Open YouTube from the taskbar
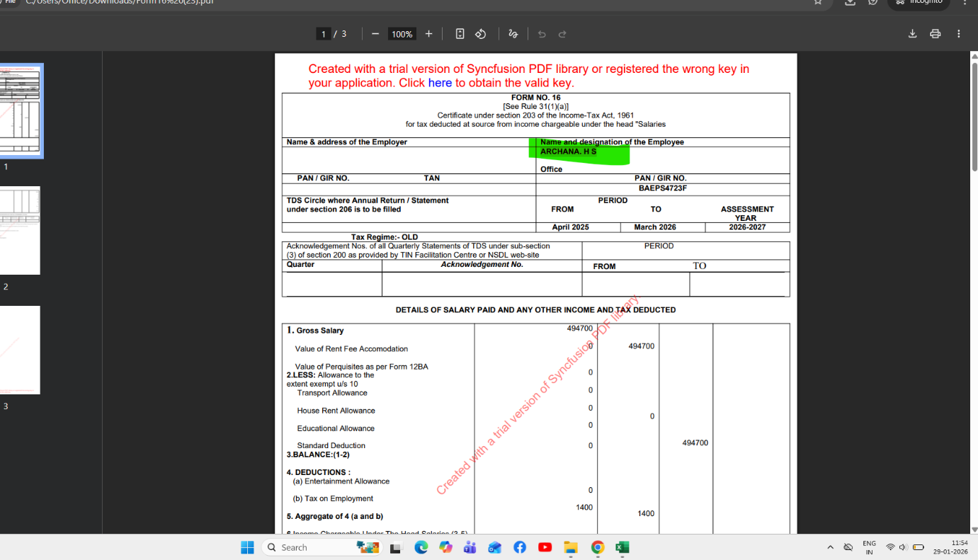This screenshot has width=978, height=560. pos(545,547)
